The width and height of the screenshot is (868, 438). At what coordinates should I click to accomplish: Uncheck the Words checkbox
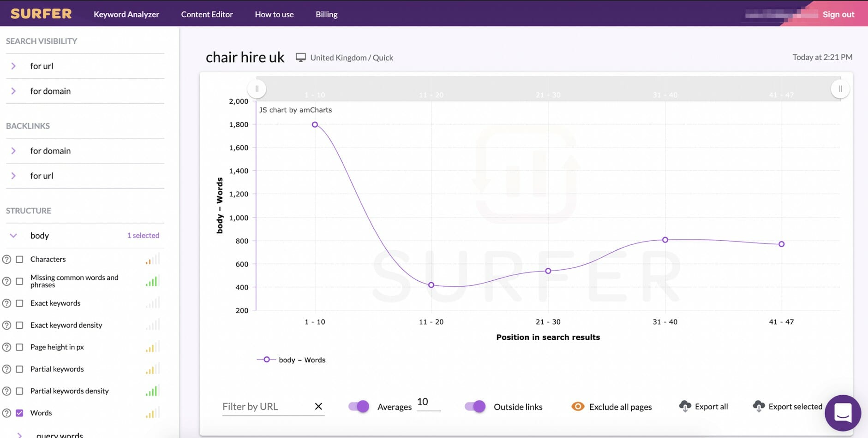click(19, 413)
